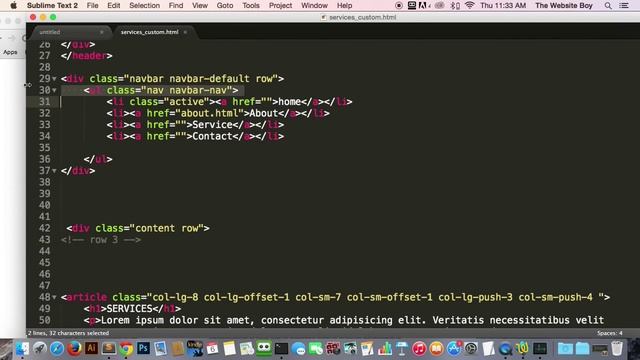640x360 pixels.
Task: Open Calendar from the dock
Action: [212, 348]
